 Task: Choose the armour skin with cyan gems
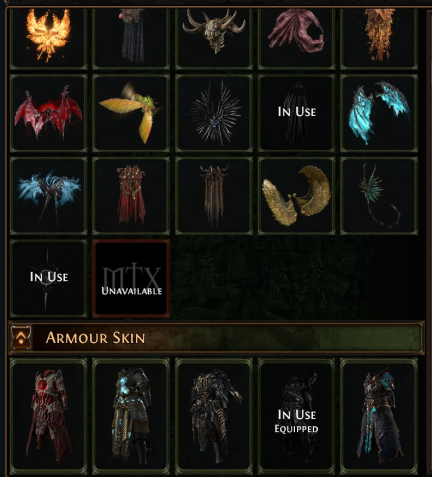point(131,416)
